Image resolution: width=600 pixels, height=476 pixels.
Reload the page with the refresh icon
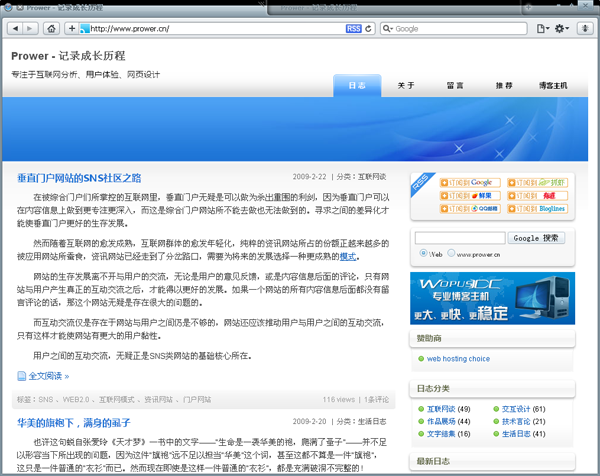coord(368,29)
